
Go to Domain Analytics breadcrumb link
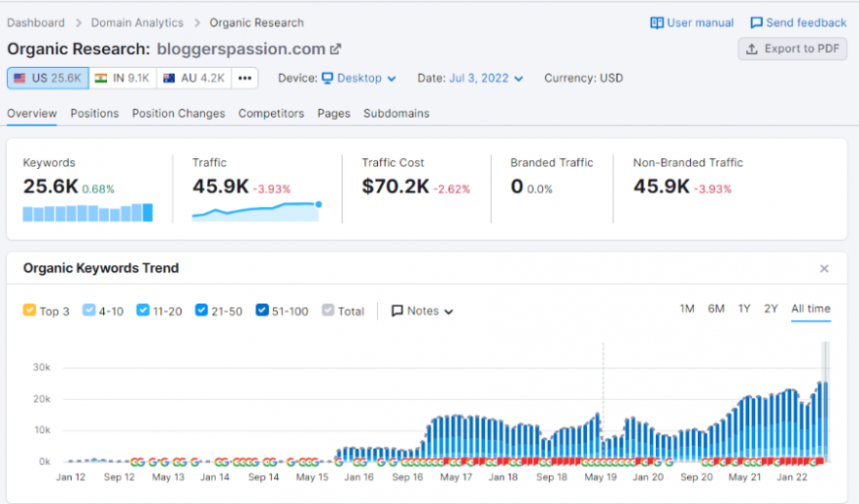pyautogui.click(x=137, y=22)
